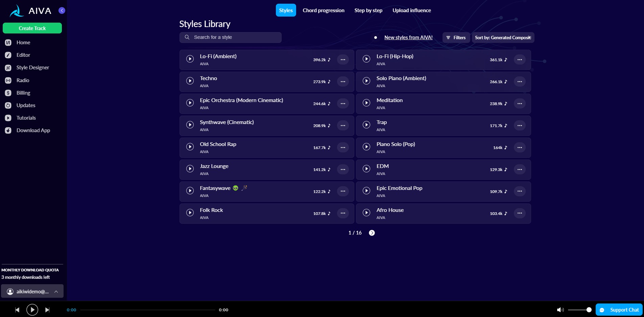Screen dimensions: 644x317
Task: Click the Billing dollar icon
Action: [8, 93]
